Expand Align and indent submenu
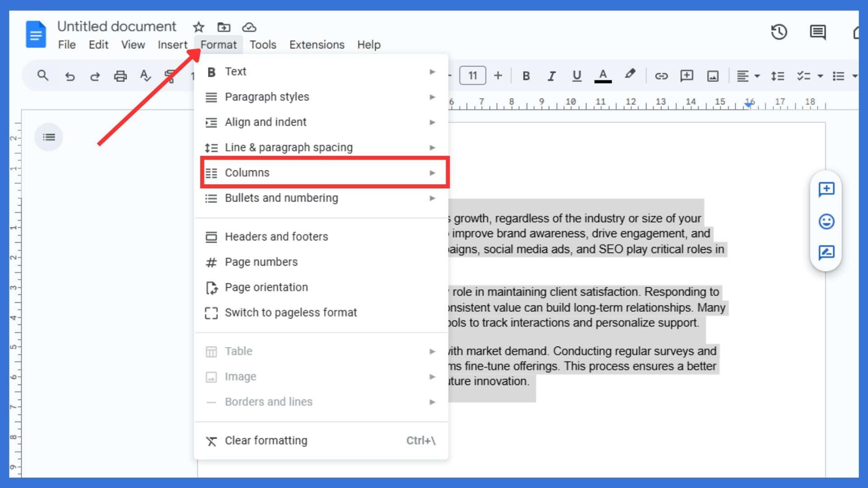The image size is (868, 488). 321,122
